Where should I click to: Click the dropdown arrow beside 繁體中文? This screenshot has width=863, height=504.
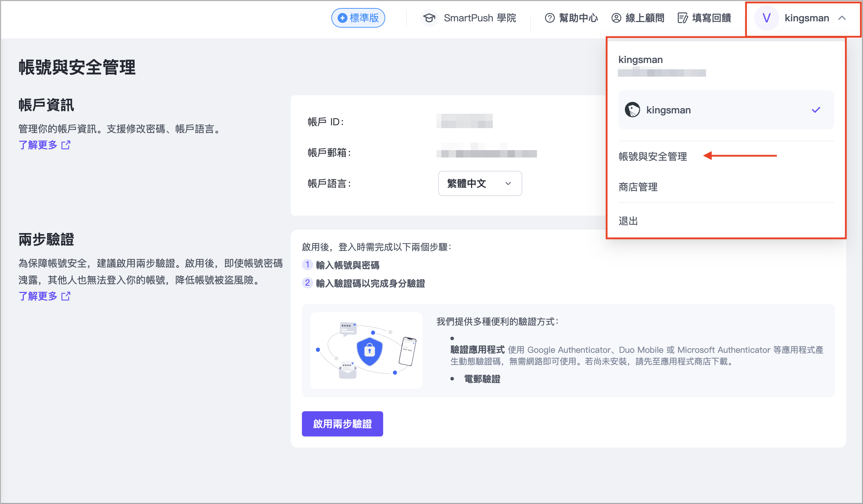(x=508, y=183)
